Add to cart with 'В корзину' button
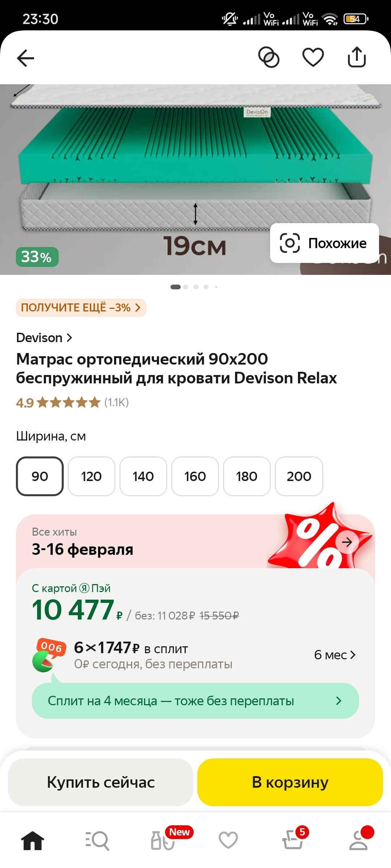Viewport: 391px width, 868px height. pyautogui.click(x=290, y=782)
